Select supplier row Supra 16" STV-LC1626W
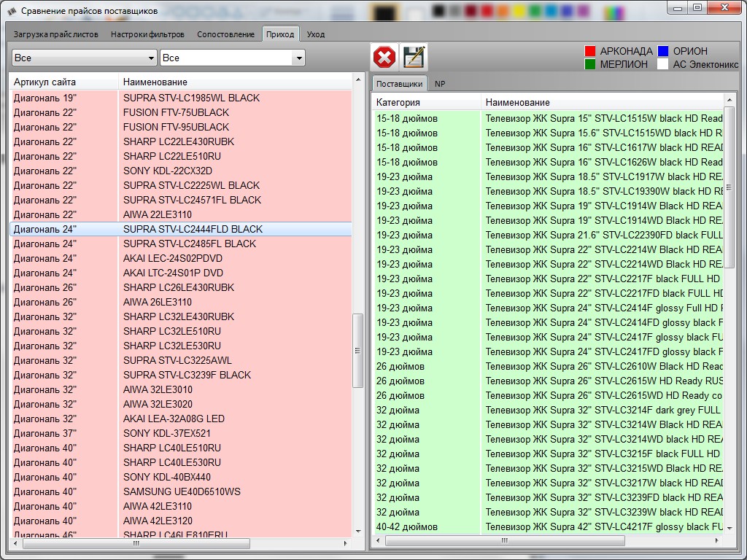The height and width of the screenshot is (560, 747). click(547, 163)
